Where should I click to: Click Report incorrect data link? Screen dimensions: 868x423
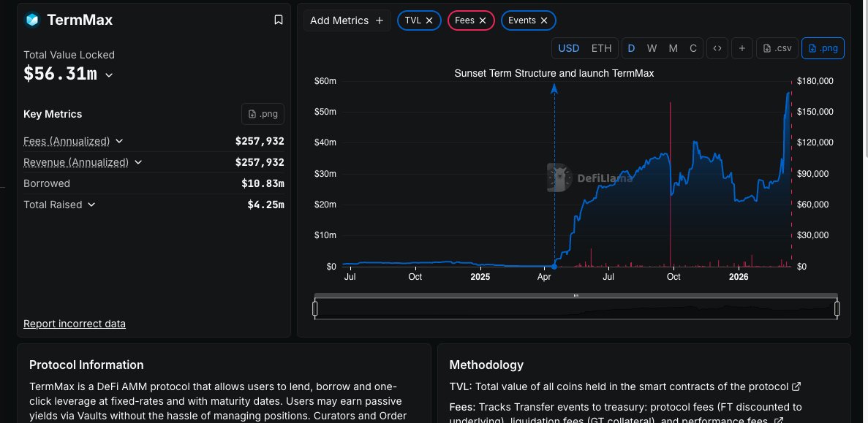[75, 324]
